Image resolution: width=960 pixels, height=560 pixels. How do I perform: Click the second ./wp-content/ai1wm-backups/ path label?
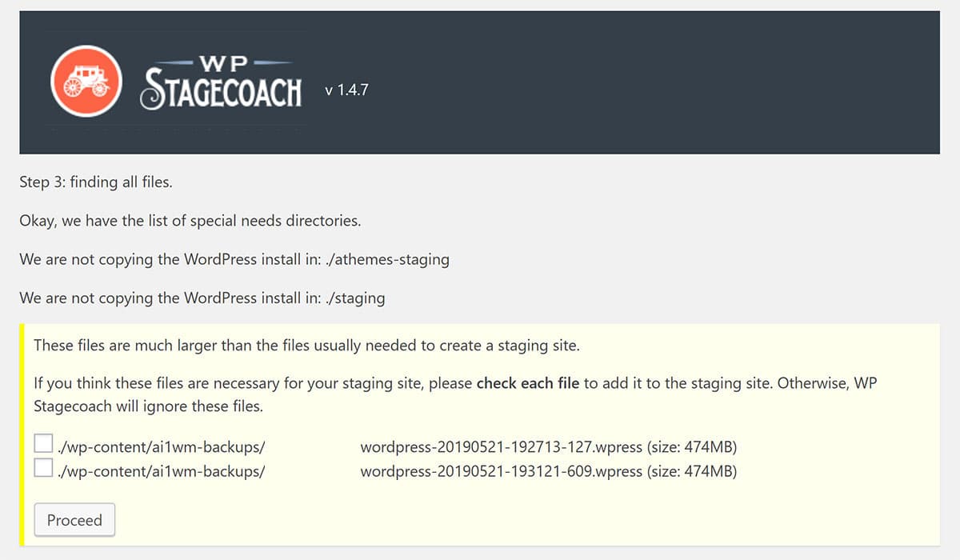tap(161, 471)
